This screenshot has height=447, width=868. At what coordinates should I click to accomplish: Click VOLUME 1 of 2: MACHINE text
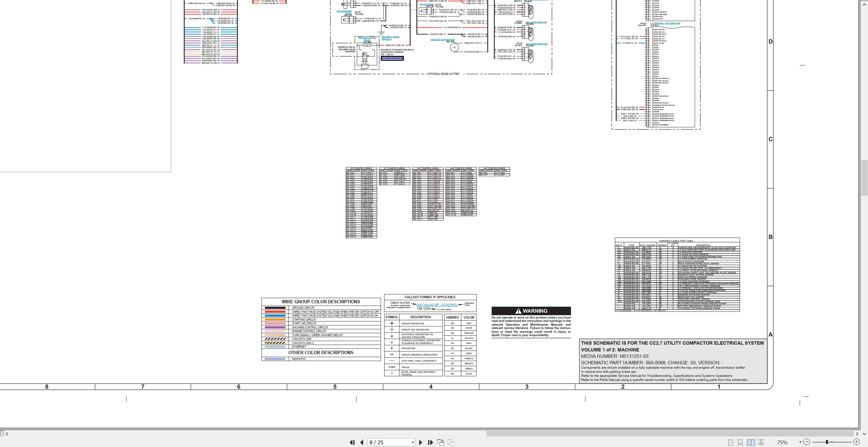pos(610,350)
